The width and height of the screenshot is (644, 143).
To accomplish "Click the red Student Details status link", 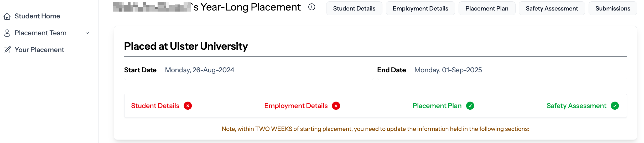I will (x=155, y=106).
